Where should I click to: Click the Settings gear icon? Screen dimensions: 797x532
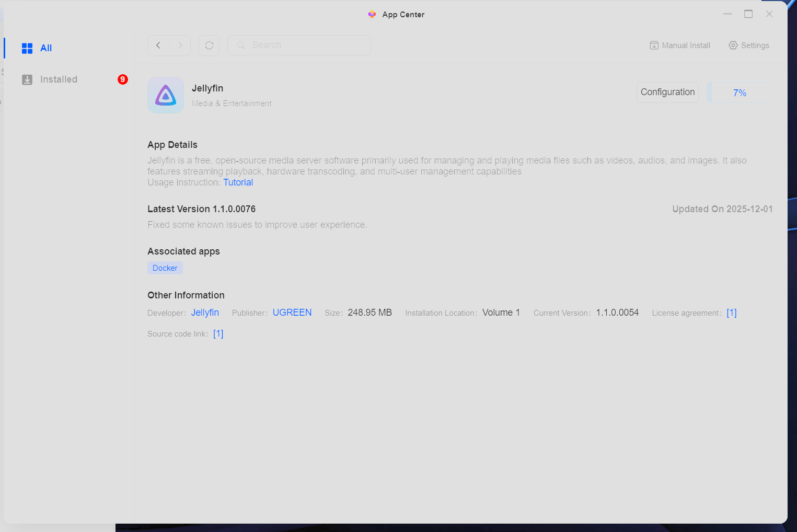(733, 45)
